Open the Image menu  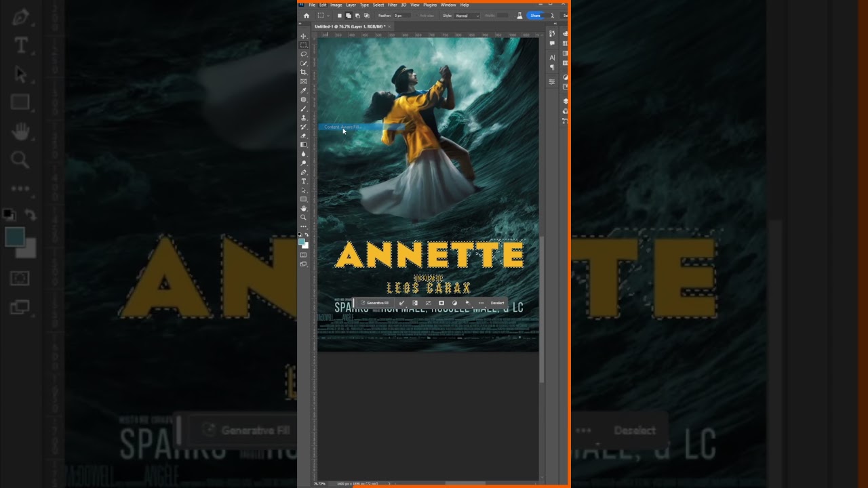pos(336,5)
